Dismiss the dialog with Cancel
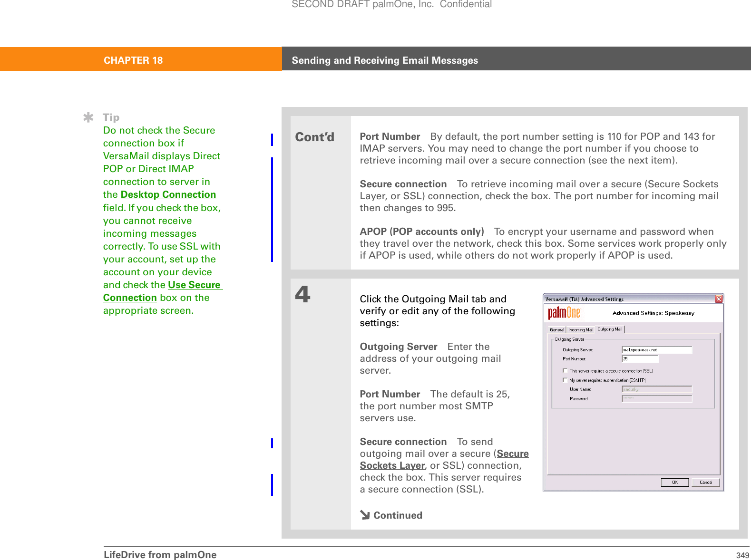751x560 pixels. point(706,482)
